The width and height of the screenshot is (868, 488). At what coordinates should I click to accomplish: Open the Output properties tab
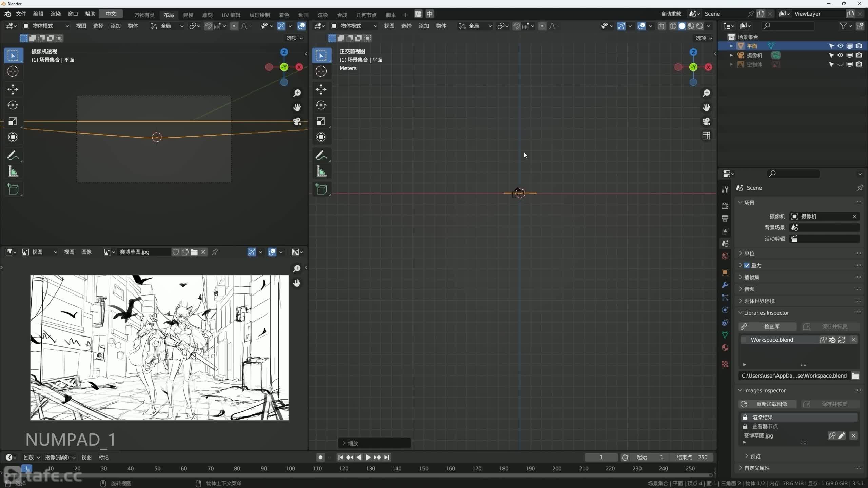(725, 218)
